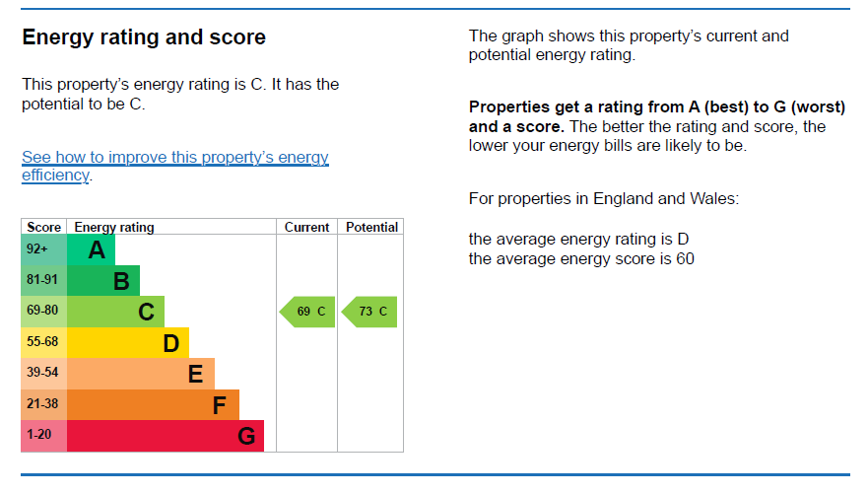The width and height of the screenshot is (868, 494).
Task: Click the average energy score is 60 text
Action: pyautogui.click(x=581, y=259)
